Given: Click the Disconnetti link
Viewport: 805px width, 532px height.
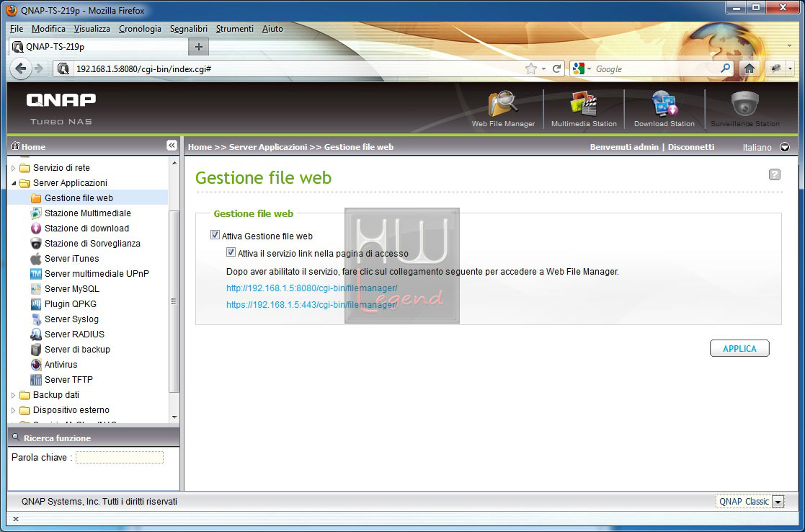Looking at the screenshot, I should (x=691, y=147).
